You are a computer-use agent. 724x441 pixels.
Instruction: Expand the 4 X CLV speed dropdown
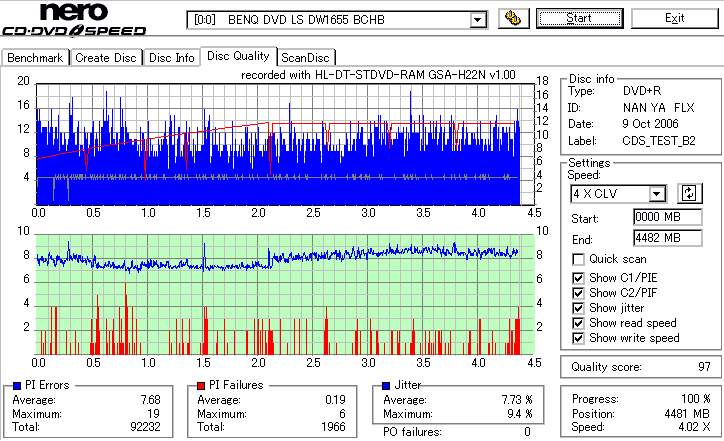click(x=657, y=194)
